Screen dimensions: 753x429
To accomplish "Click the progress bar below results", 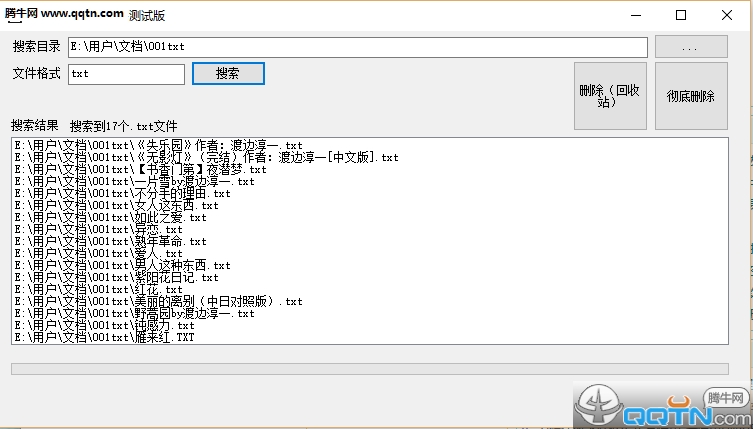I will pyautogui.click(x=370, y=369).
